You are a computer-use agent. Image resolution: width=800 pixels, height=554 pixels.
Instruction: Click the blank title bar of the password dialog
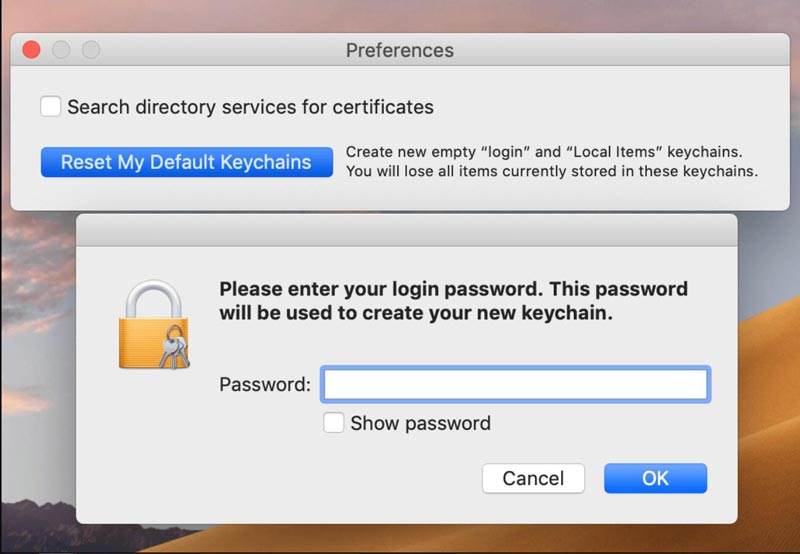(x=407, y=230)
